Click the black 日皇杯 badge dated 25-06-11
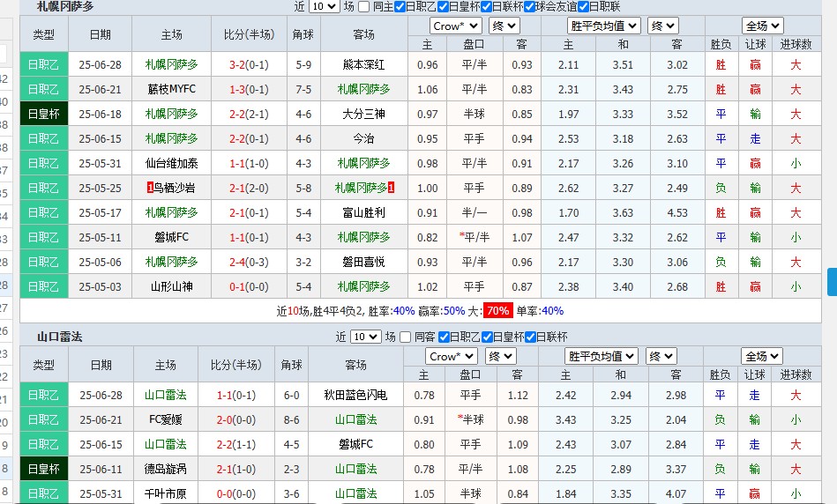 pos(43,469)
